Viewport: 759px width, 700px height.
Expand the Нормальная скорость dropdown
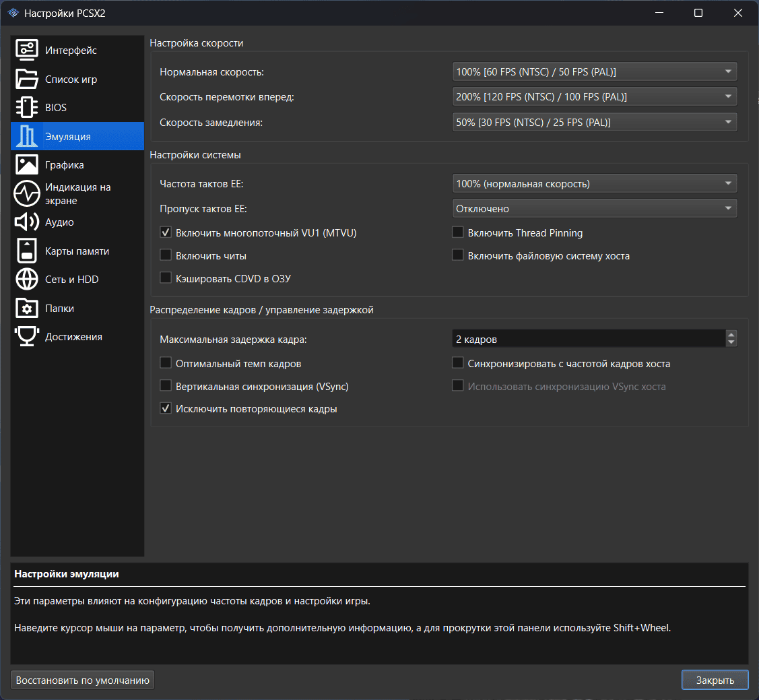[595, 71]
